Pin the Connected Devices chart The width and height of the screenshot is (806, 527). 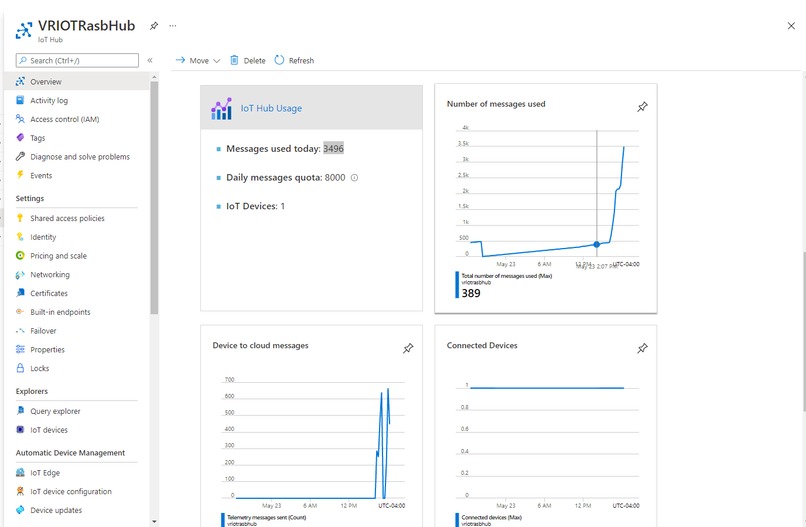click(x=642, y=349)
